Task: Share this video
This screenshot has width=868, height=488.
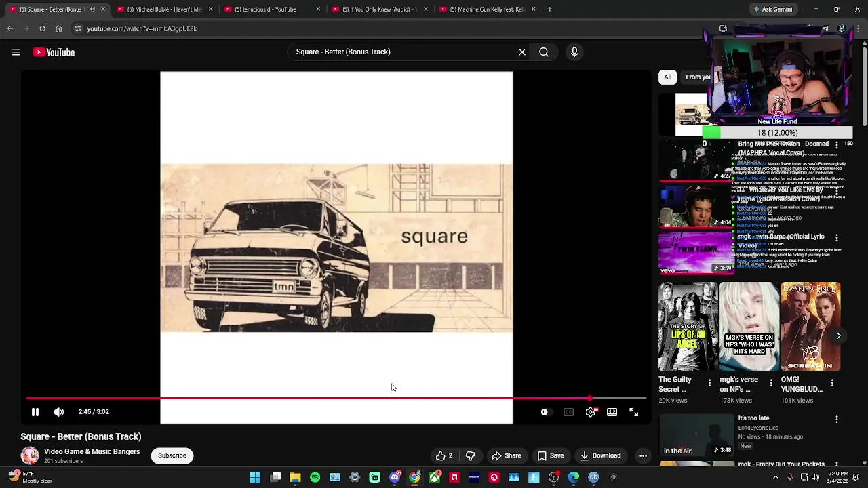Action: [x=507, y=455]
